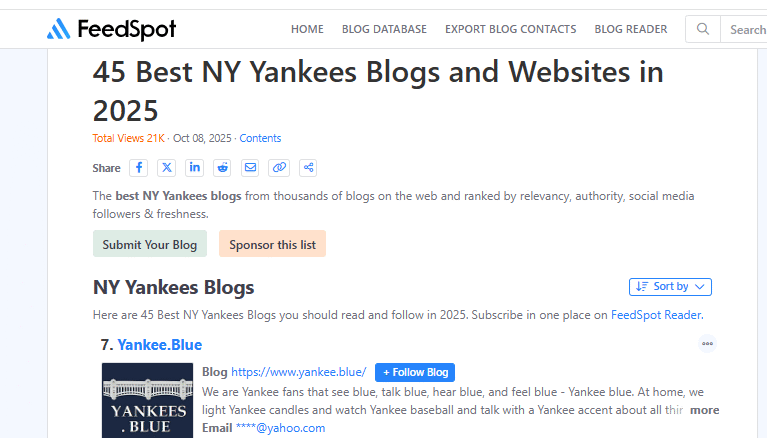This screenshot has width=767, height=438.
Task: Copy the page link using chain icon
Action: tap(279, 168)
